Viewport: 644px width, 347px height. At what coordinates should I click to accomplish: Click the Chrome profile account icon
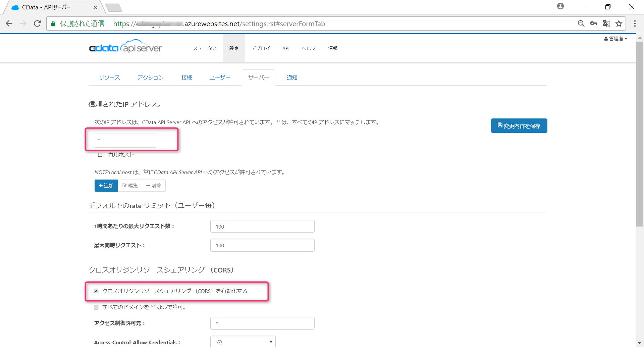point(560,6)
